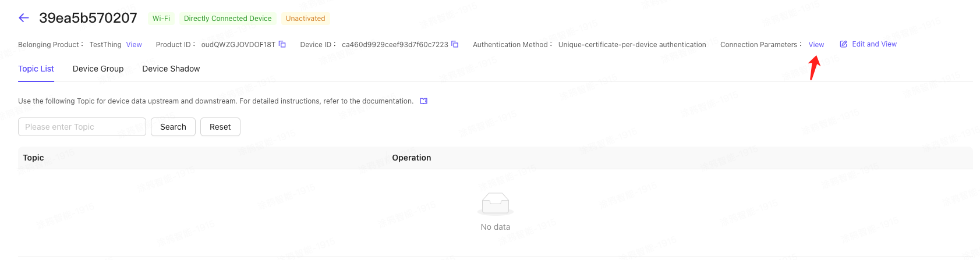Click the Search button
This screenshot has height=260, width=980.
click(173, 127)
